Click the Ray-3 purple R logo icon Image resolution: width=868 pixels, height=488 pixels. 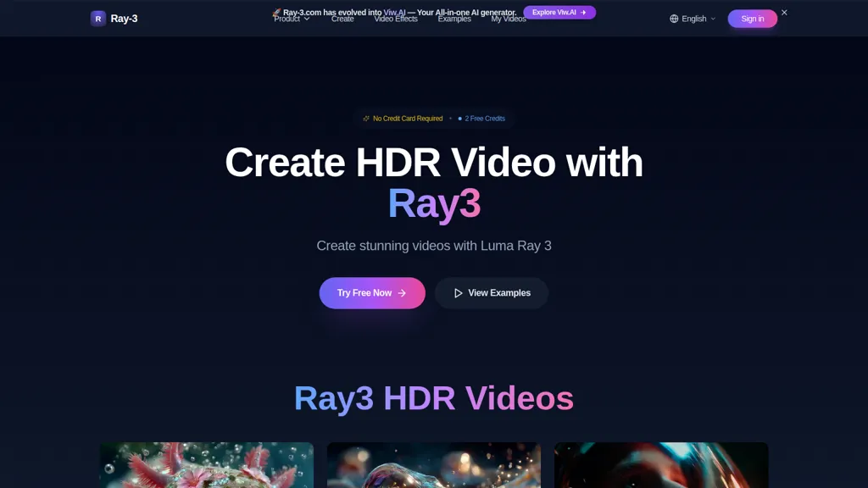(x=98, y=19)
